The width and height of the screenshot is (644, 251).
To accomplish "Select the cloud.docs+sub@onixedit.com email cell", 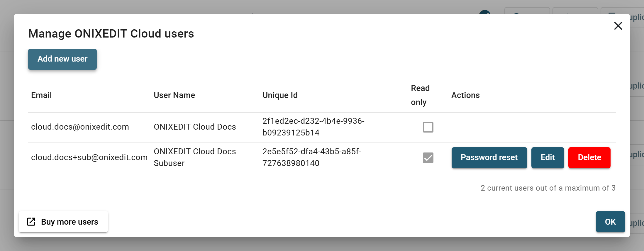I will click(89, 157).
